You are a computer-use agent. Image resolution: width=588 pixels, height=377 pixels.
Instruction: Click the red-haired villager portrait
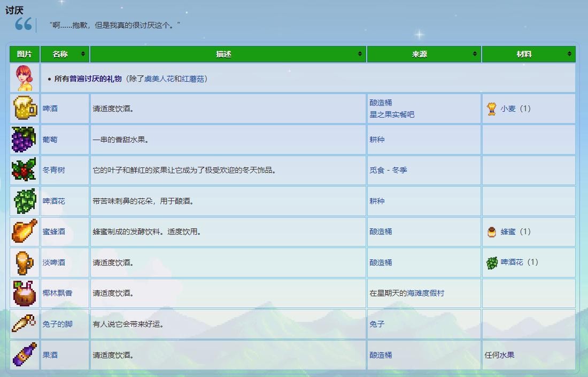(24, 78)
